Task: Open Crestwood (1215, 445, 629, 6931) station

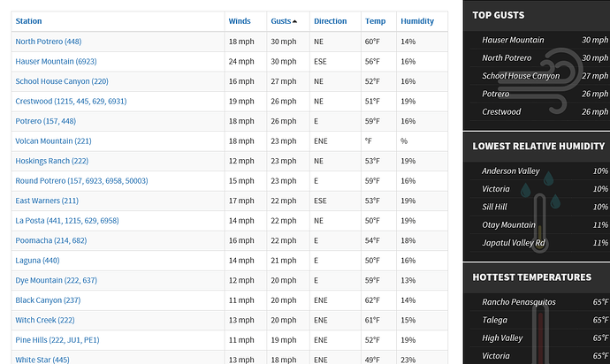Action: [71, 101]
